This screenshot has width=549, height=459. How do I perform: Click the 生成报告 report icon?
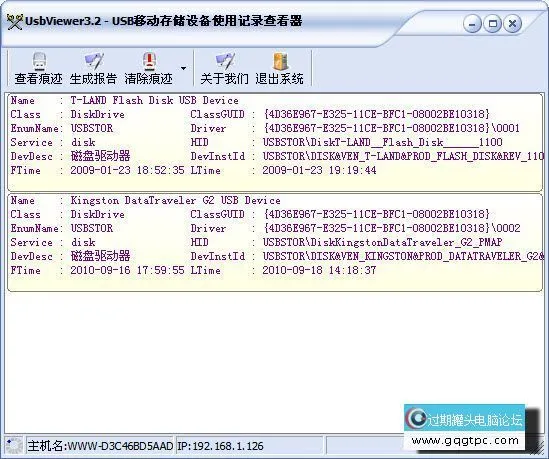tap(94, 61)
